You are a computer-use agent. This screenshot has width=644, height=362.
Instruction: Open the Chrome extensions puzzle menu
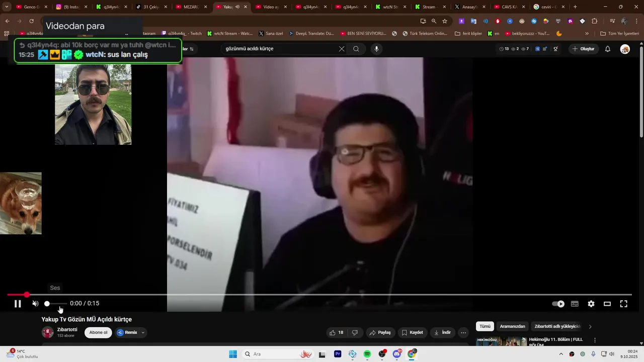(595, 21)
